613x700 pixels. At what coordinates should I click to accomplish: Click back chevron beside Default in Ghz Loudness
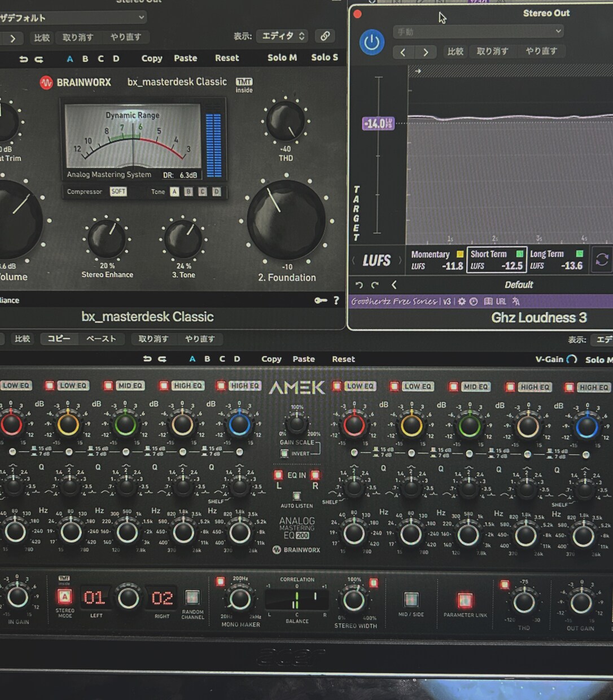(394, 285)
